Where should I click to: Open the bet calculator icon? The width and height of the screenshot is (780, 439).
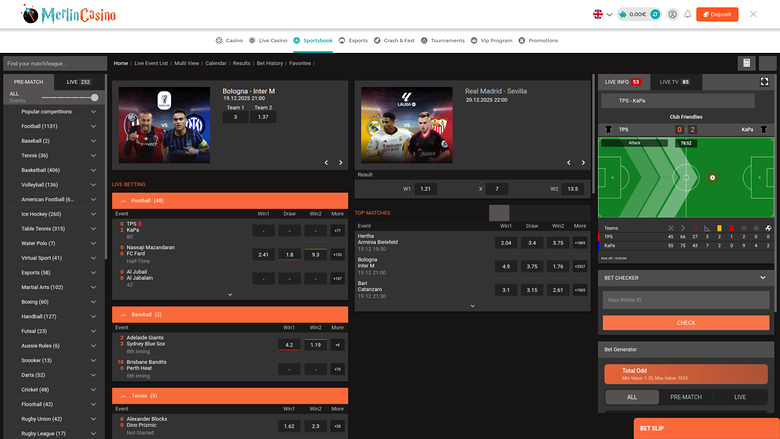click(x=746, y=63)
